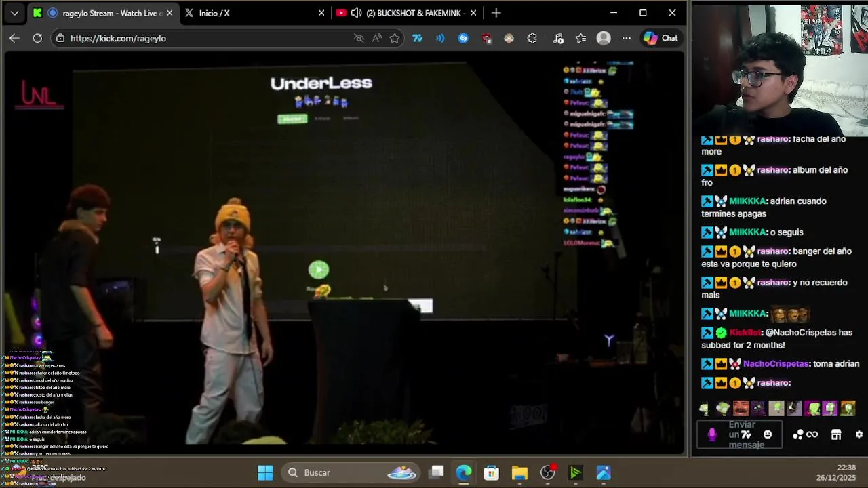Screen dimensions: 868x488
Task: Open File Explorer from taskbar
Action: [519, 472]
